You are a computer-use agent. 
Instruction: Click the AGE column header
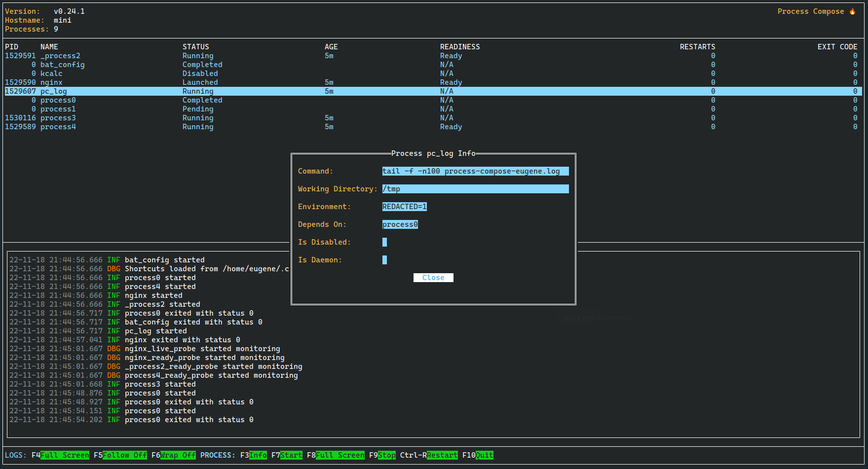(331, 47)
